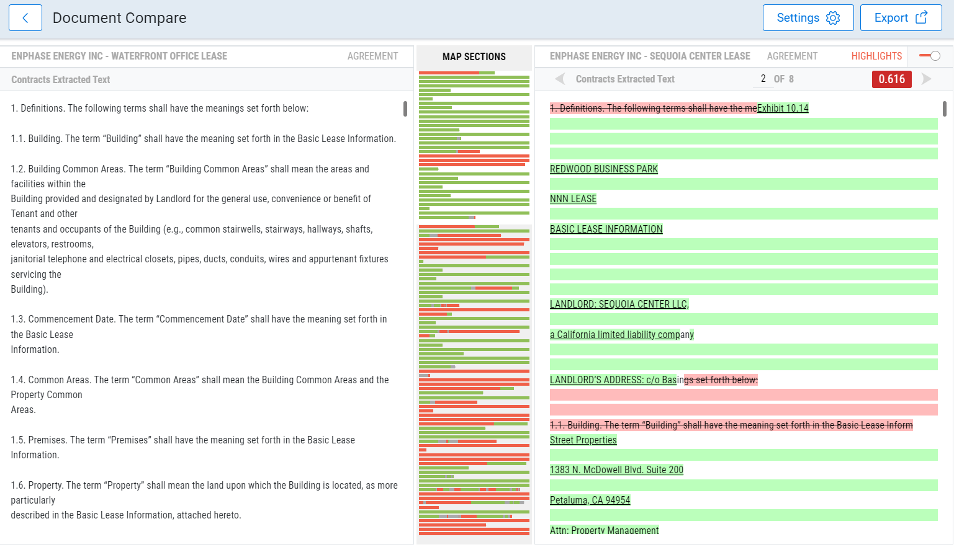Select AGREEMENT label of Waterfront Office Lease
Screen dimensions: 954x560
tap(372, 56)
